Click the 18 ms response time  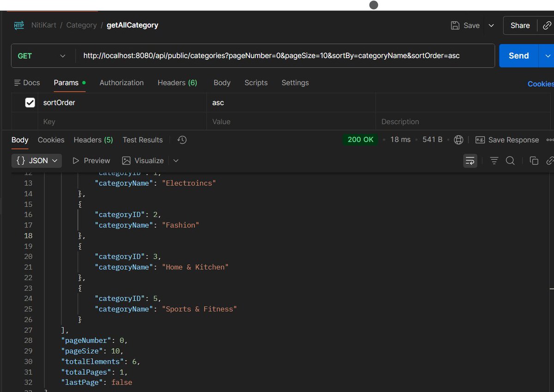(x=400, y=139)
